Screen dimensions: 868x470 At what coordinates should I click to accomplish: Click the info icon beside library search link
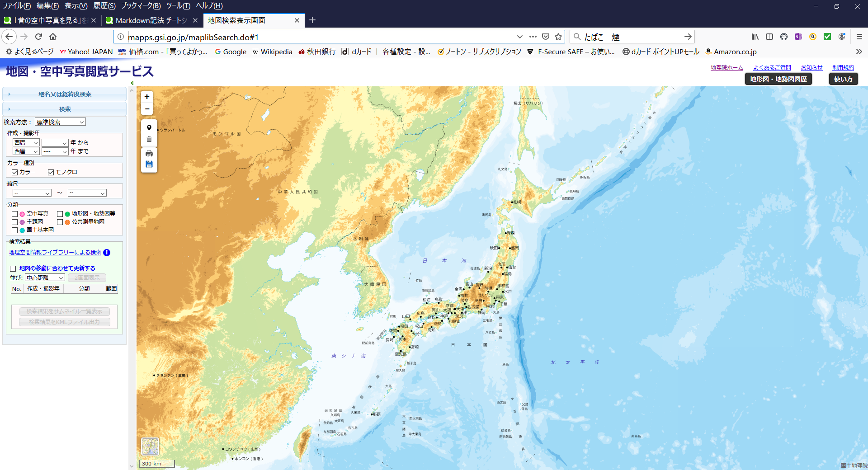(107, 253)
